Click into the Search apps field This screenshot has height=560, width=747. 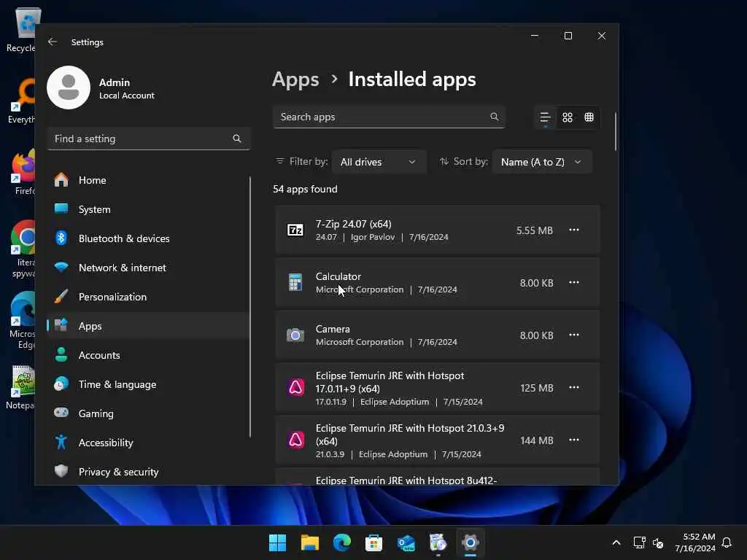pyautogui.click(x=389, y=117)
